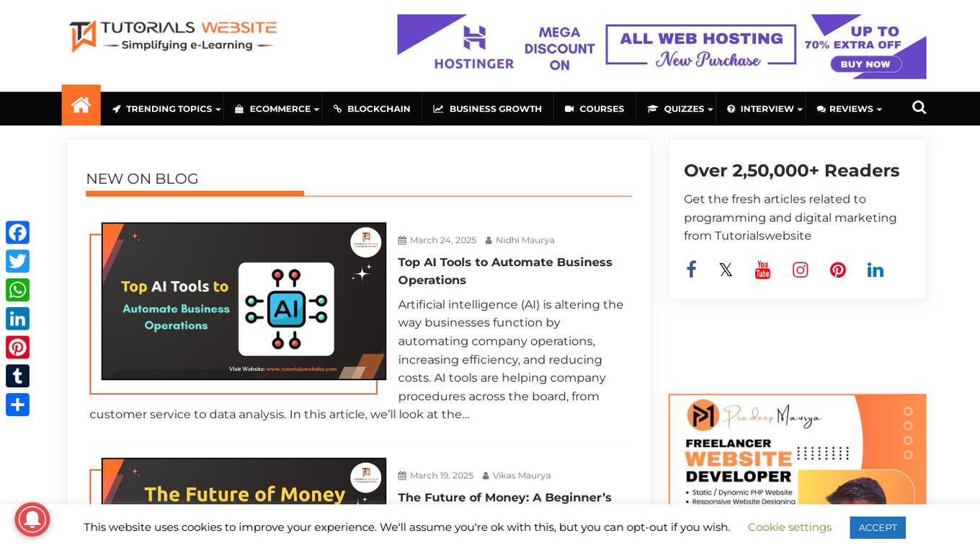Open the search magnifier in navigation bar
980x551 pixels.
click(x=919, y=107)
